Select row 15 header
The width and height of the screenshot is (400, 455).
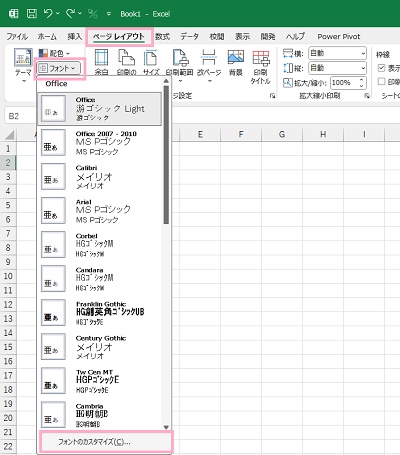click(8, 347)
